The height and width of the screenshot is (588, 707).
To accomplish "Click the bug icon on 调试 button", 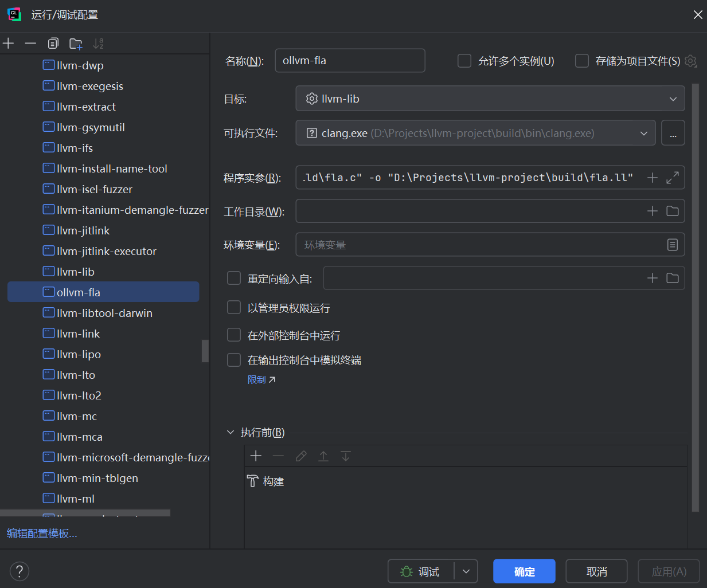I will tap(407, 571).
